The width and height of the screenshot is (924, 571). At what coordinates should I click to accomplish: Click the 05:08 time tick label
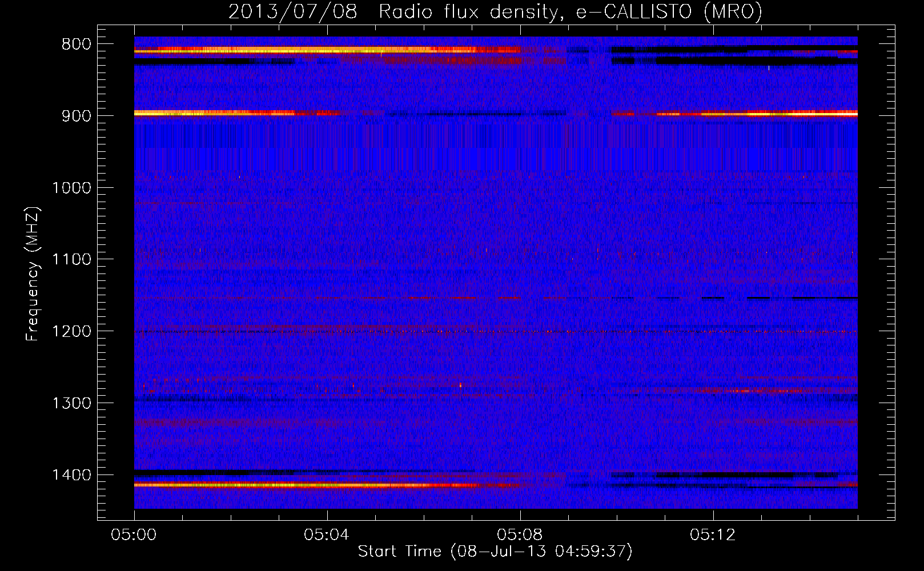(x=520, y=535)
